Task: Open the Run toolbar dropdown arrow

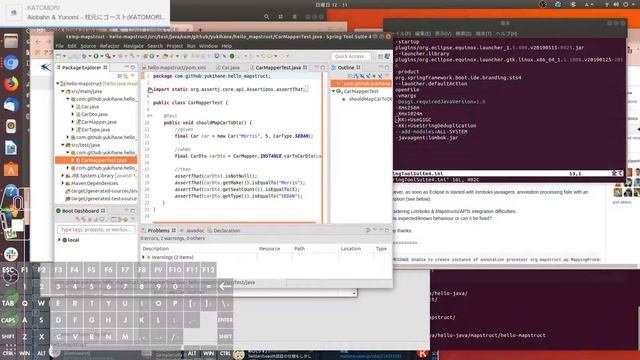Action: (x=101, y=56)
